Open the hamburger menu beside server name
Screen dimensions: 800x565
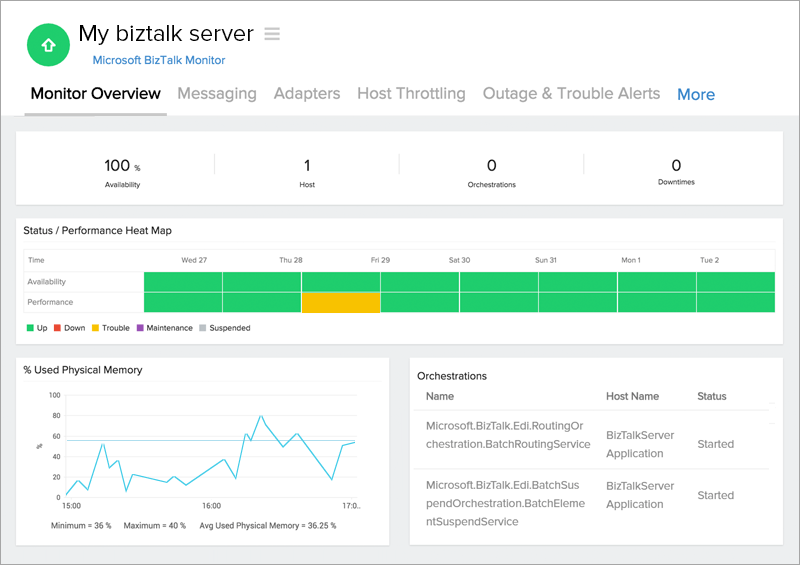coord(272,34)
